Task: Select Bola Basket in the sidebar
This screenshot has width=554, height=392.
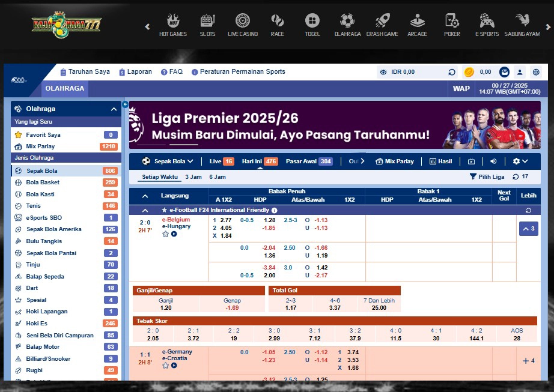Action: 65,182
